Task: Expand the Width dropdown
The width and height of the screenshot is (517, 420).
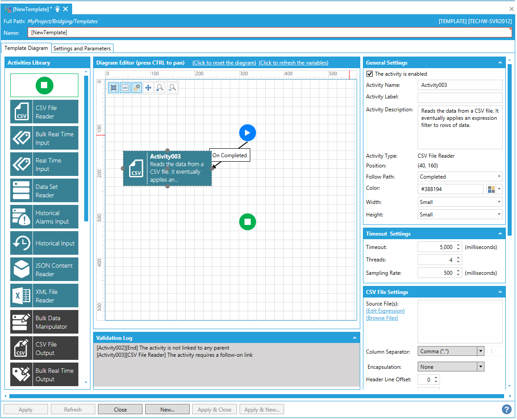Action: click(x=460, y=202)
